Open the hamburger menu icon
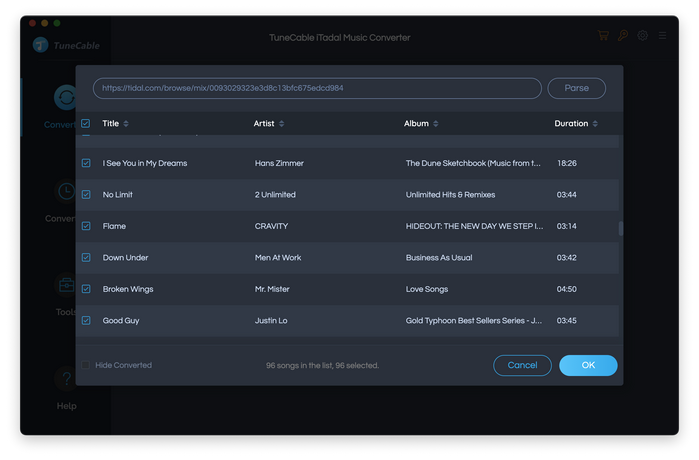The width and height of the screenshot is (699, 460). 662,35
